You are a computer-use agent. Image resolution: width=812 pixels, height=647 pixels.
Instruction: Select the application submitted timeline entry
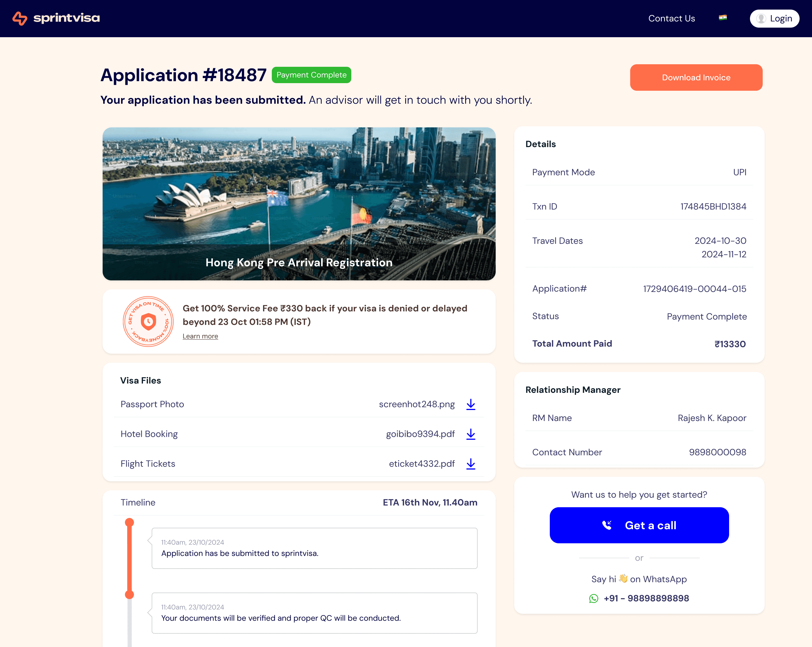click(x=314, y=548)
